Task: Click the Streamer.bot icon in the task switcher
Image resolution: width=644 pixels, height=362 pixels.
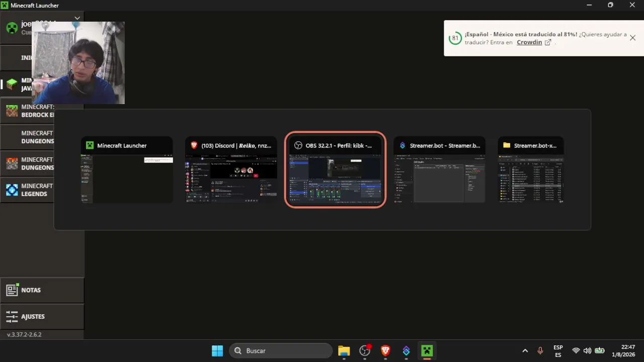Action: click(x=403, y=145)
